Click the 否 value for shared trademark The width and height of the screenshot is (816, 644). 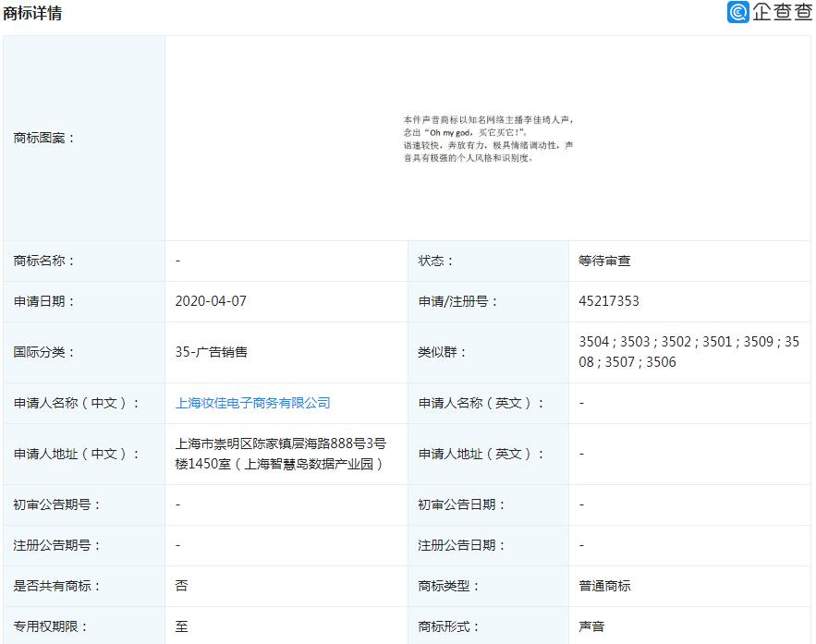181,586
